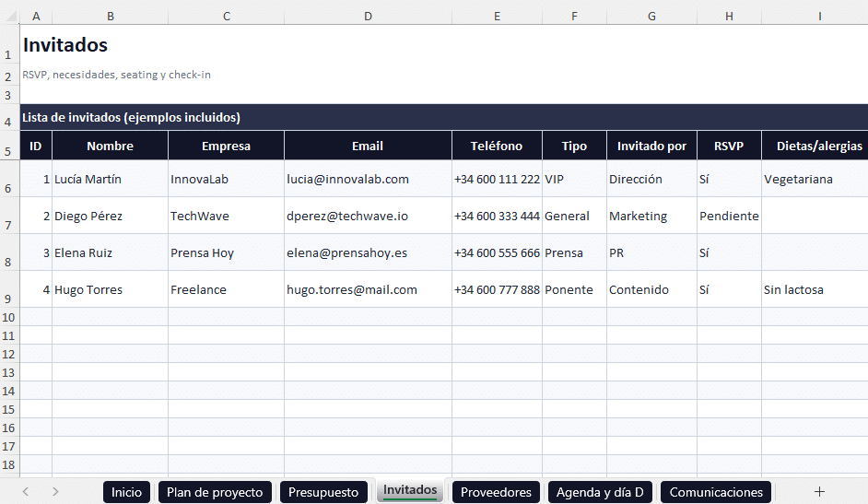Viewport: 868px width, 504px height.
Task: Select cell with Hugo Torres
Action: click(111, 289)
